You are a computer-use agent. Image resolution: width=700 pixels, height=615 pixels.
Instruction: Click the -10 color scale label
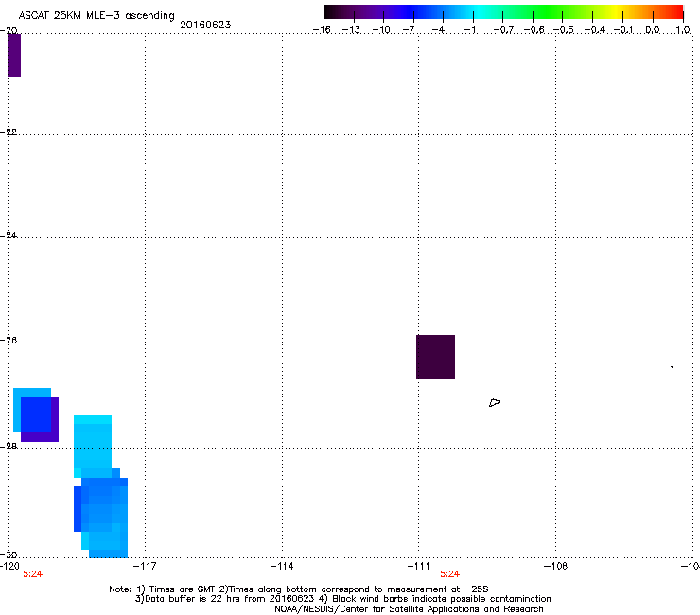point(381,30)
